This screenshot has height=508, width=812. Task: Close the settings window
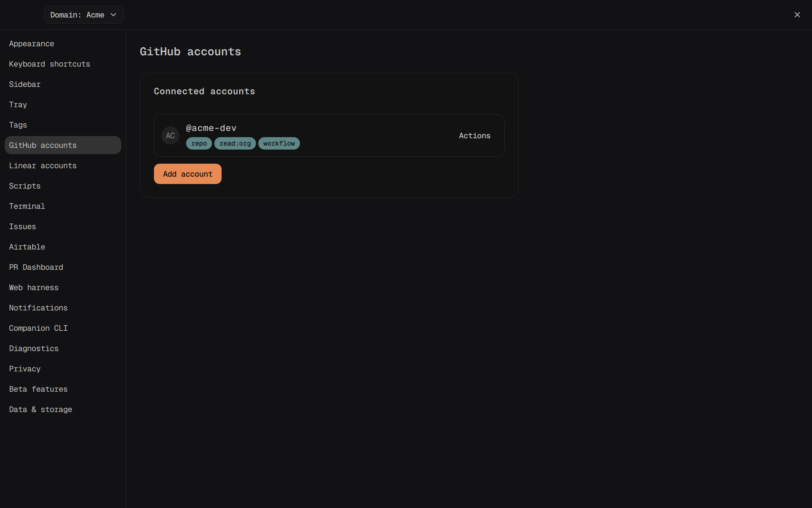[x=797, y=15]
